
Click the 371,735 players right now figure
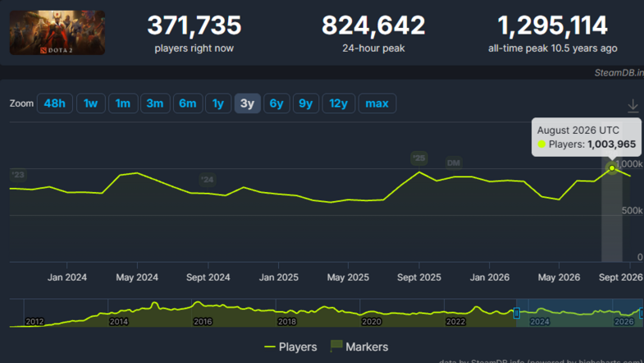pyautogui.click(x=194, y=25)
